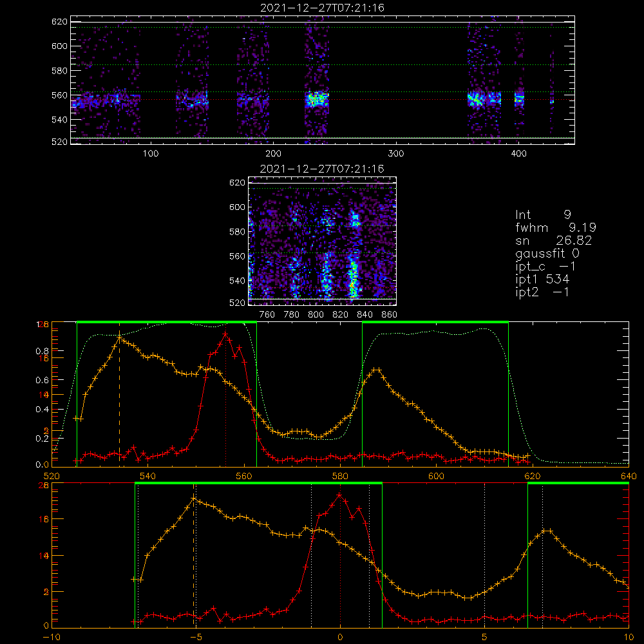Image resolution: width=644 pixels, height=644 pixels.
Task: Click the 'ipt_c -1' parameter text
Action: point(545,267)
